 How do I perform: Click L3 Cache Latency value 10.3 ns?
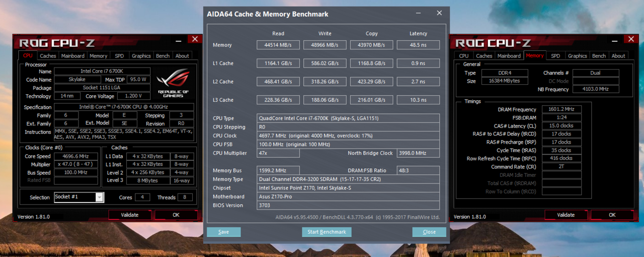point(419,100)
